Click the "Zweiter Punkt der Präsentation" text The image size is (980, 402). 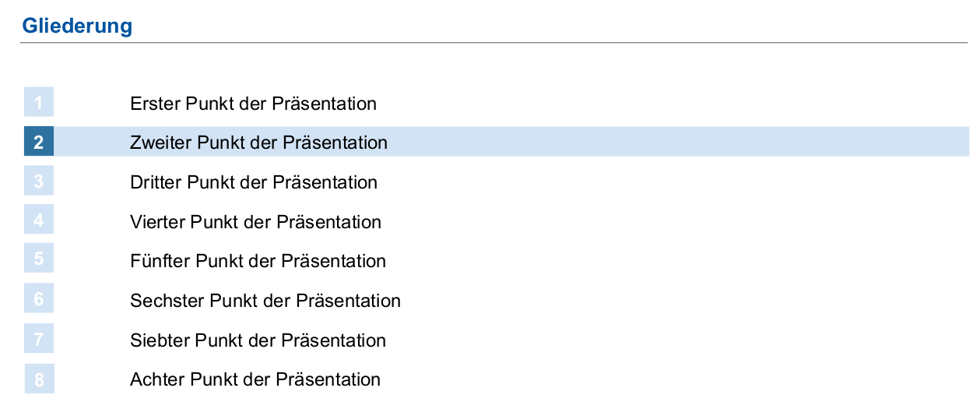point(258,143)
